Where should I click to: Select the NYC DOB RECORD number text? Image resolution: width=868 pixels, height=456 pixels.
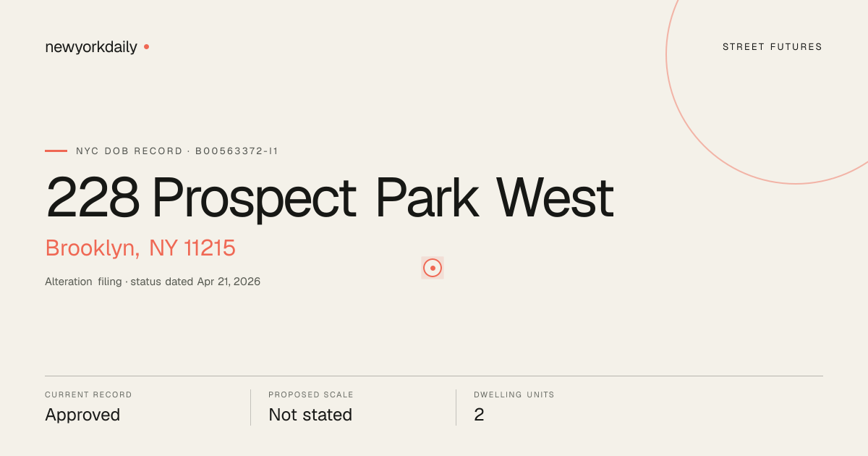177,151
